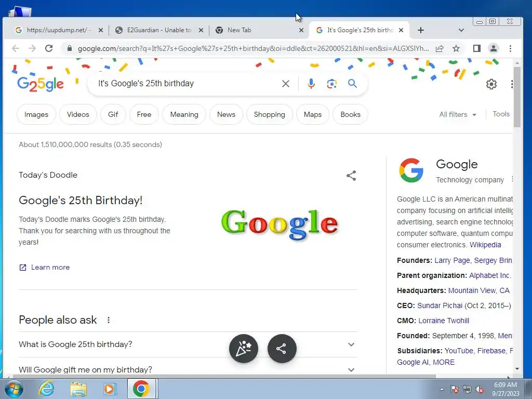The height and width of the screenshot is (399, 532).
Task: Bookmark this page with the star
Action: (x=456, y=48)
